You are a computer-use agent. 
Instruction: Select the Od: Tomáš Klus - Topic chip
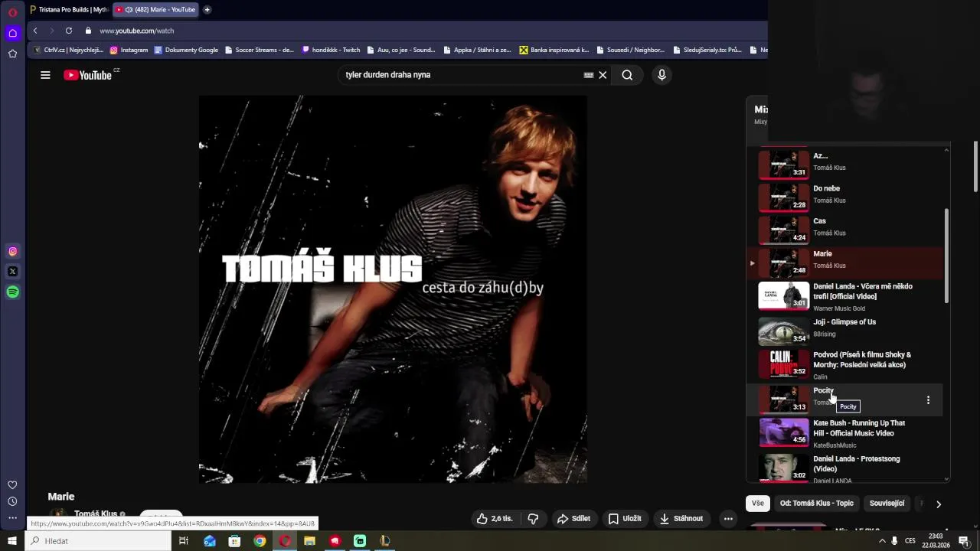coord(816,504)
